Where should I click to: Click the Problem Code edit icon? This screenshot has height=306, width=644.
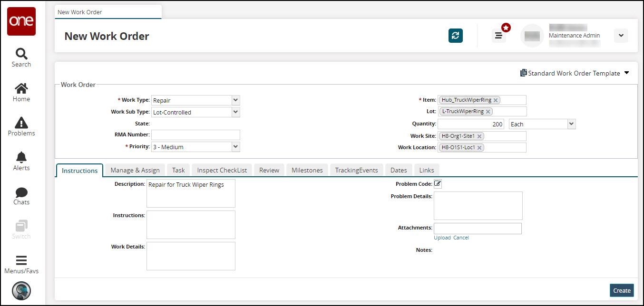tap(438, 184)
